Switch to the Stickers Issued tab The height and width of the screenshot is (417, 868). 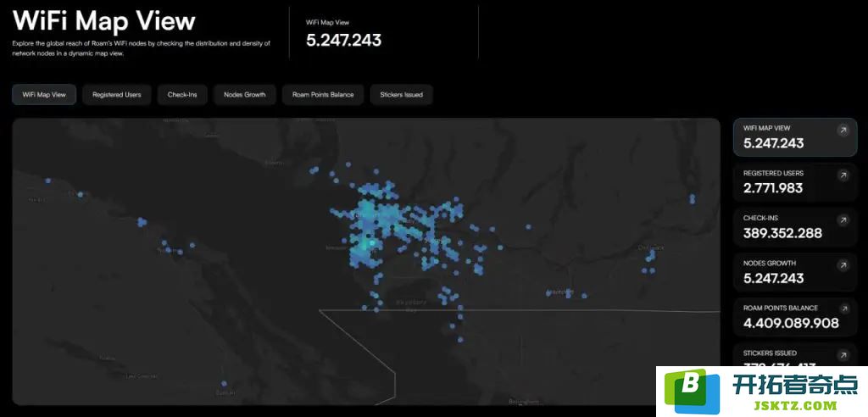[401, 95]
